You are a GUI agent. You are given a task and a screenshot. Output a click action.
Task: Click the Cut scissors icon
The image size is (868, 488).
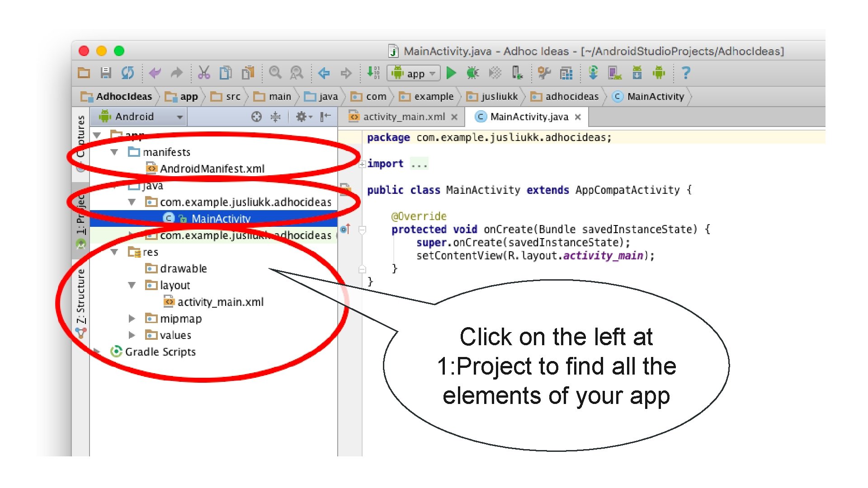tap(204, 73)
